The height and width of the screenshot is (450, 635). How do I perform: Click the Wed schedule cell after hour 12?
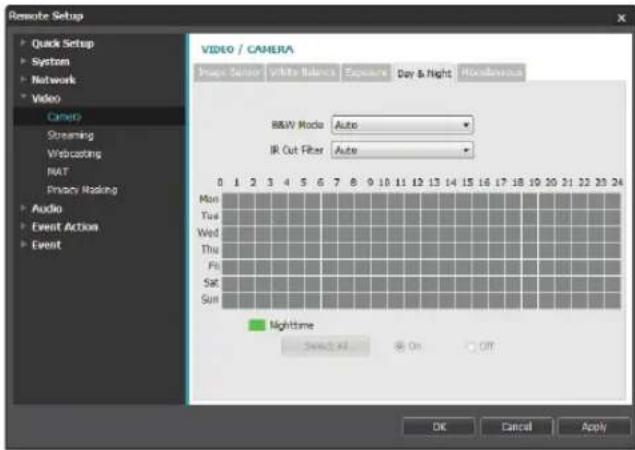[x=429, y=234]
